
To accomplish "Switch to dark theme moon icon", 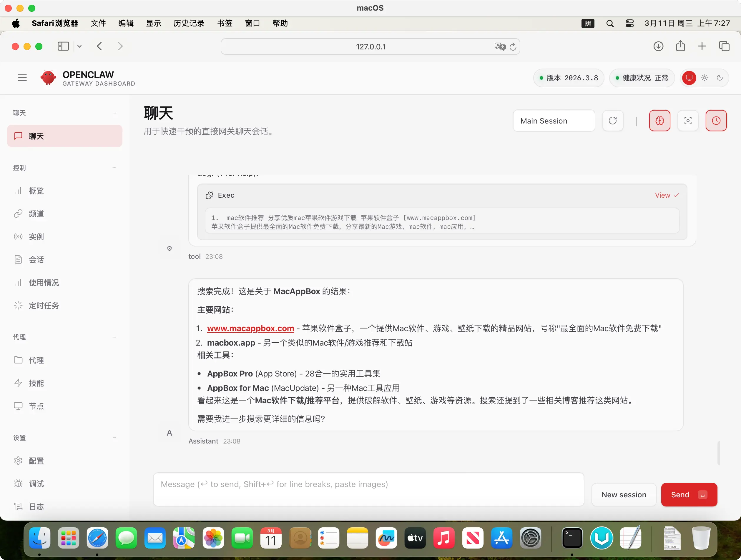I will coord(720,78).
